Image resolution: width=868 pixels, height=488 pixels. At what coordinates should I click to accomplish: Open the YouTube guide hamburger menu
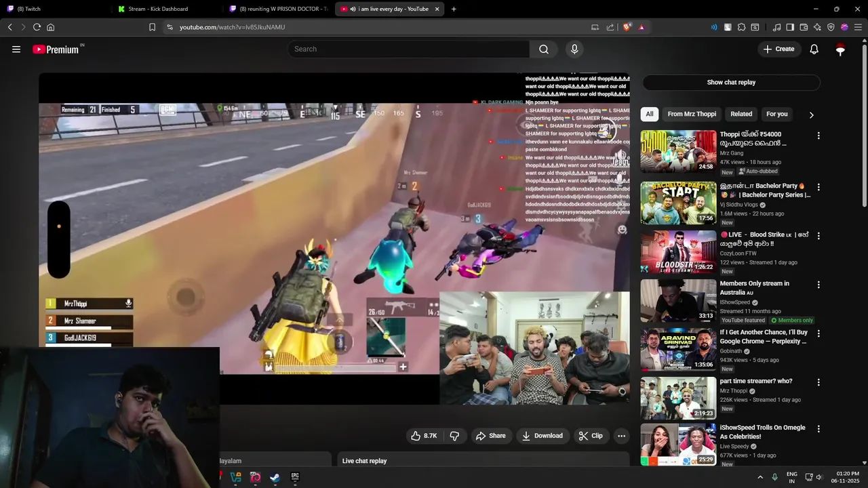tap(16, 49)
